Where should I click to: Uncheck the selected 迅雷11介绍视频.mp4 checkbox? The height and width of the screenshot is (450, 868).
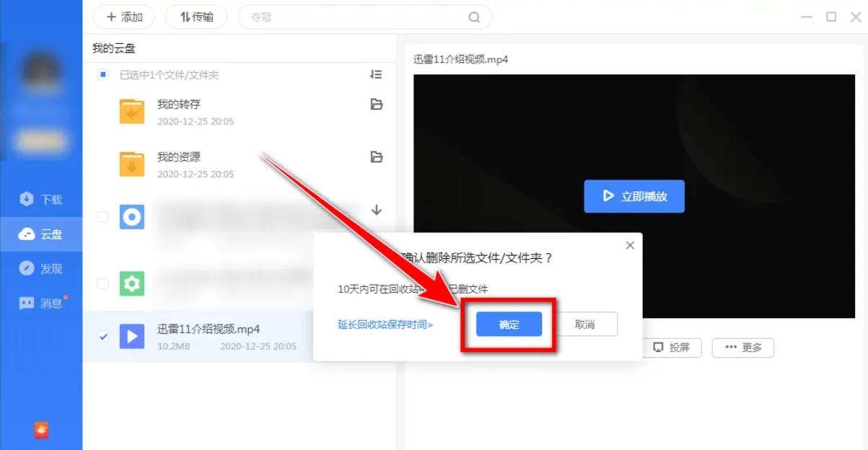coord(102,335)
